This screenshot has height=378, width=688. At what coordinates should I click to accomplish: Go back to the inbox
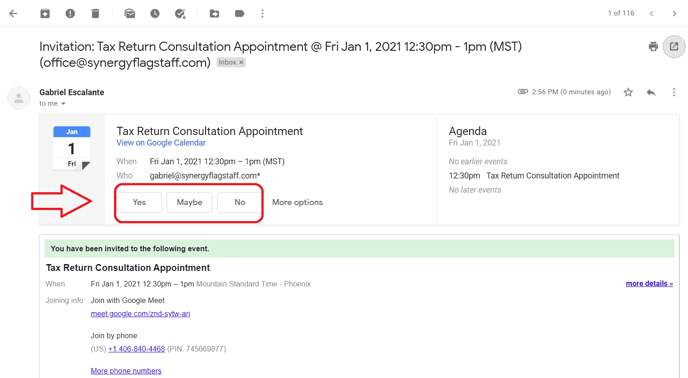click(x=14, y=14)
